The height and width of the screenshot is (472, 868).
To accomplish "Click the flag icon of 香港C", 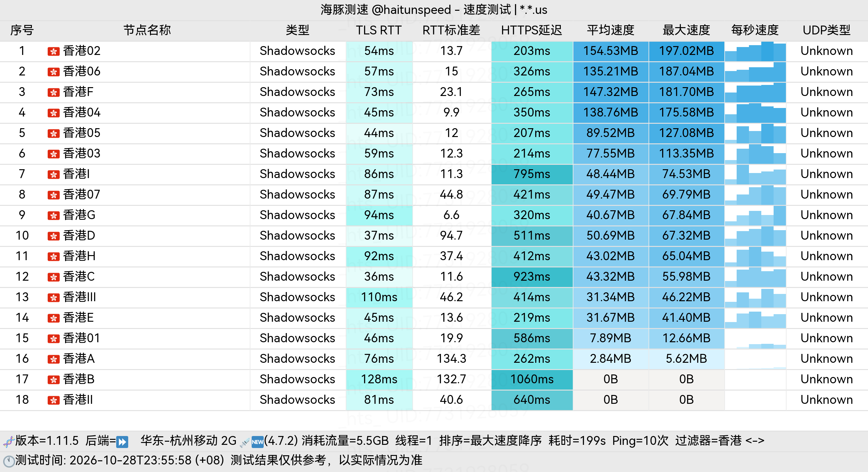I will click(x=54, y=277).
